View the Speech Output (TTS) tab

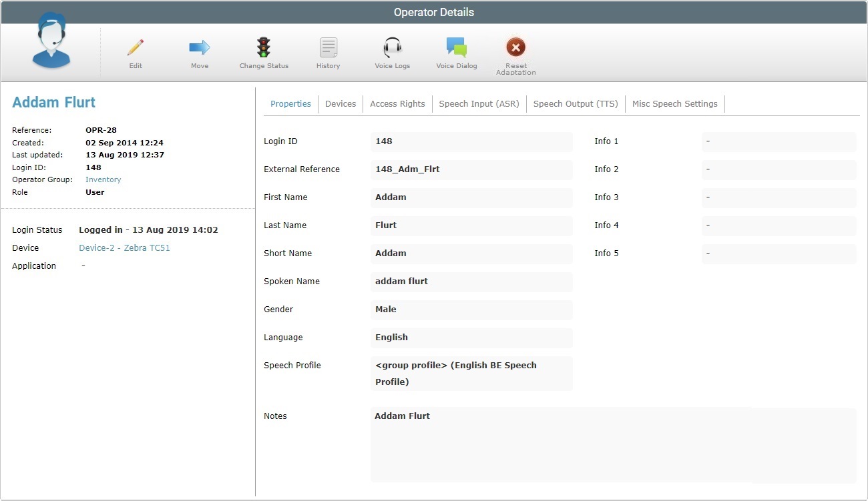pos(575,103)
